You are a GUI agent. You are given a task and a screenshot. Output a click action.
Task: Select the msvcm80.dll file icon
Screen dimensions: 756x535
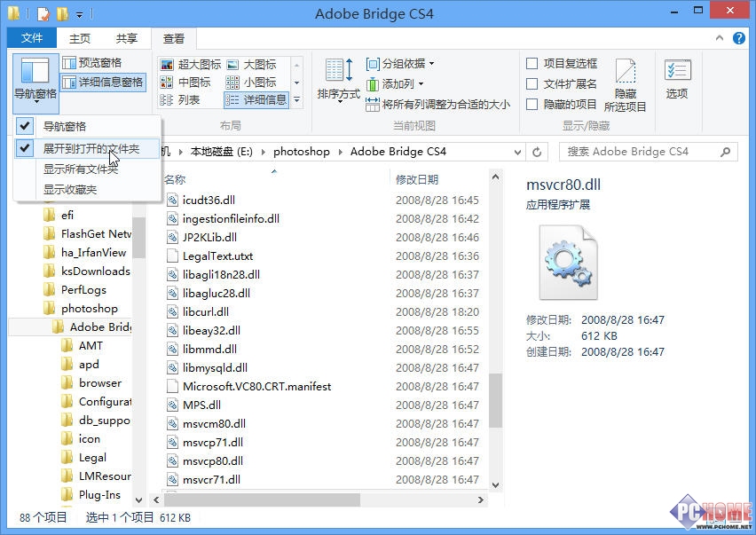(173, 424)
